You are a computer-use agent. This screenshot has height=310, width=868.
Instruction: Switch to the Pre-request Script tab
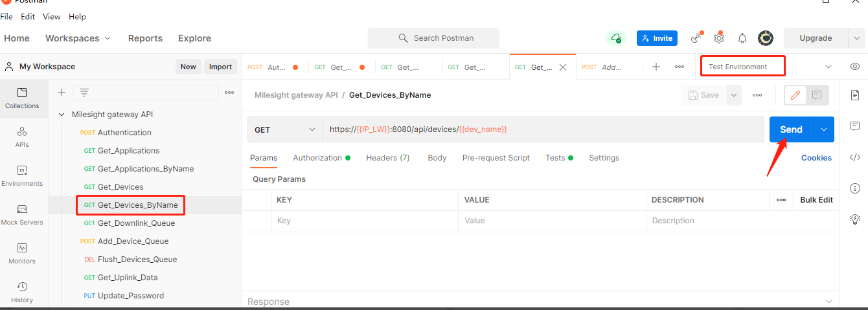pyautogui.click(x=496, y=158)
